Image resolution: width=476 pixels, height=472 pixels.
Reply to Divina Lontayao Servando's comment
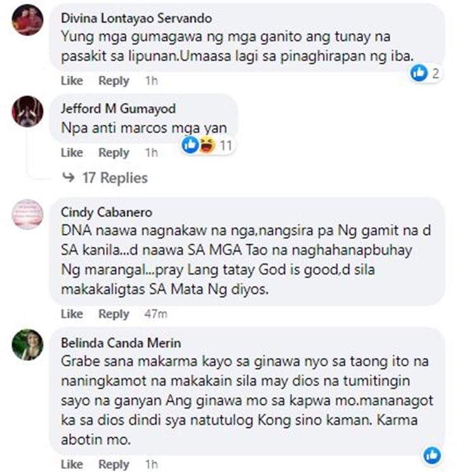114,81
